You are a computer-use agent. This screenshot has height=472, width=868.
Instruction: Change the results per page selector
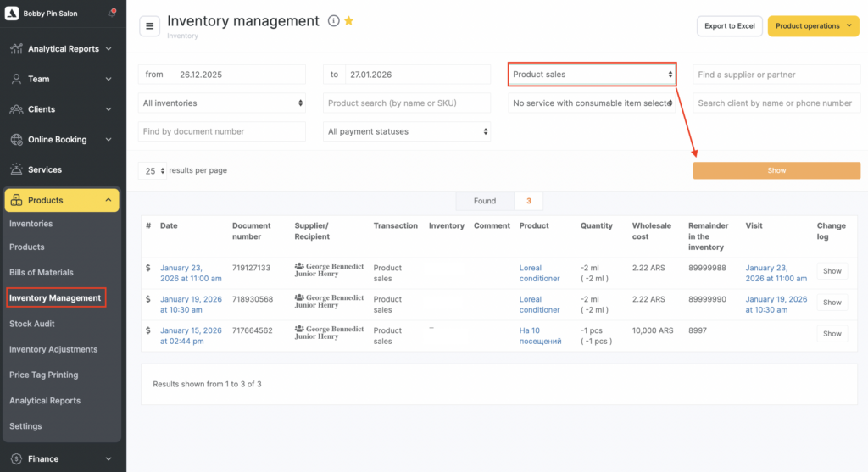click(153, 171)
